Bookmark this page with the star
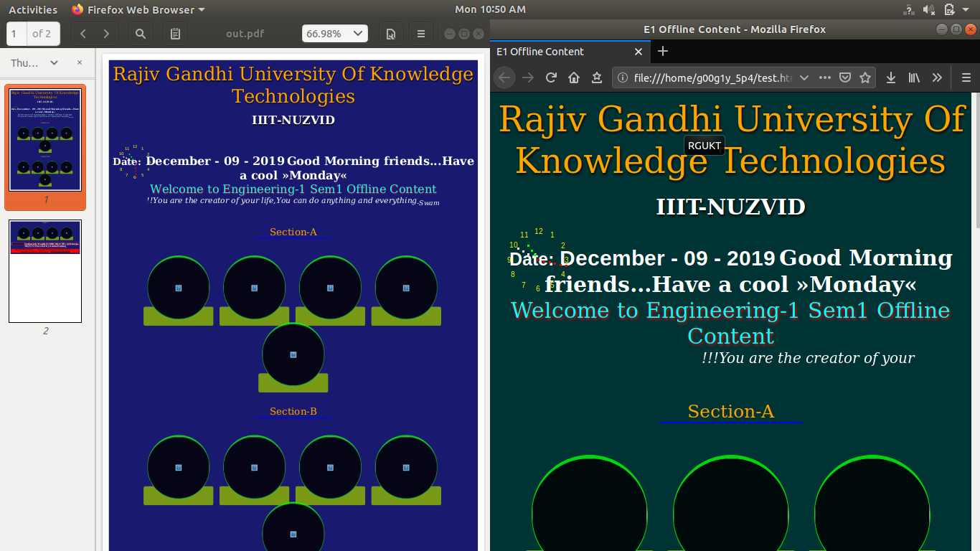 coord(865,77)
